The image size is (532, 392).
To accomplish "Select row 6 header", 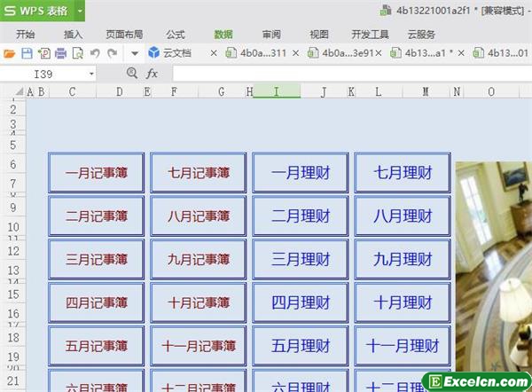I will 13,165.
